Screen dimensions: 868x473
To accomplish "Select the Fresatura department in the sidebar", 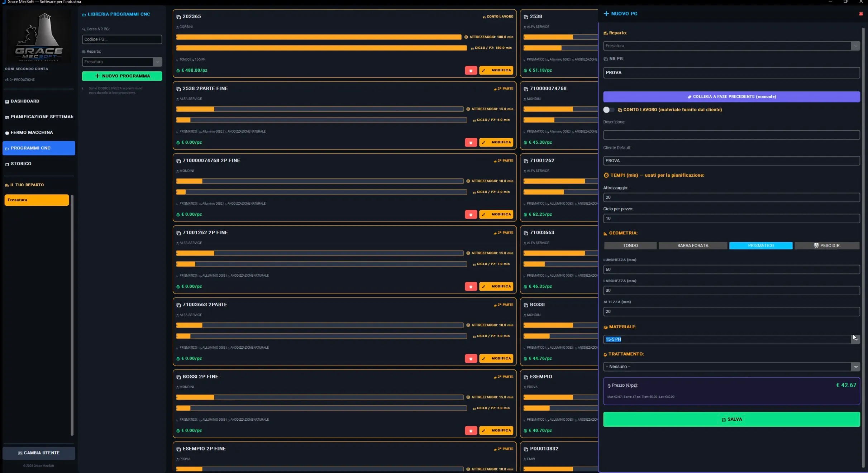I will [37, 200].
